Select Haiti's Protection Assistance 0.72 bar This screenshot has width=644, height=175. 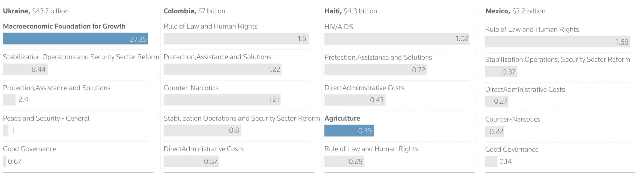375,70
